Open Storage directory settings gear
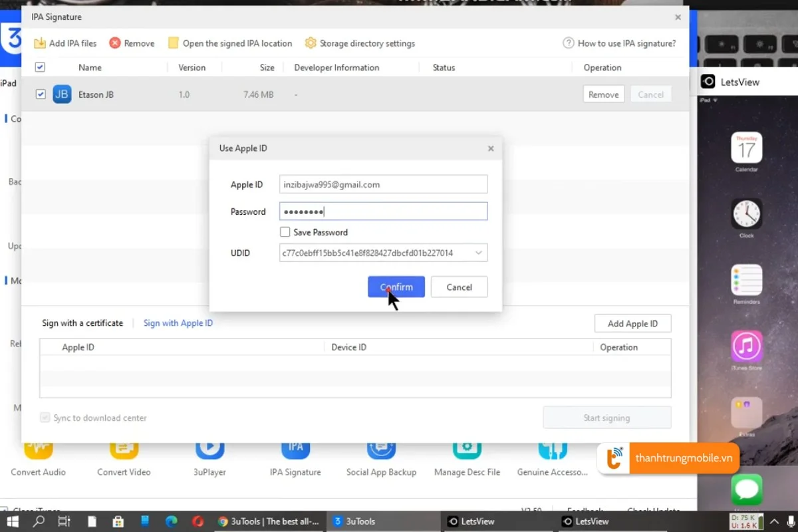This screenshot has width=798, height=532. point(311,43)
